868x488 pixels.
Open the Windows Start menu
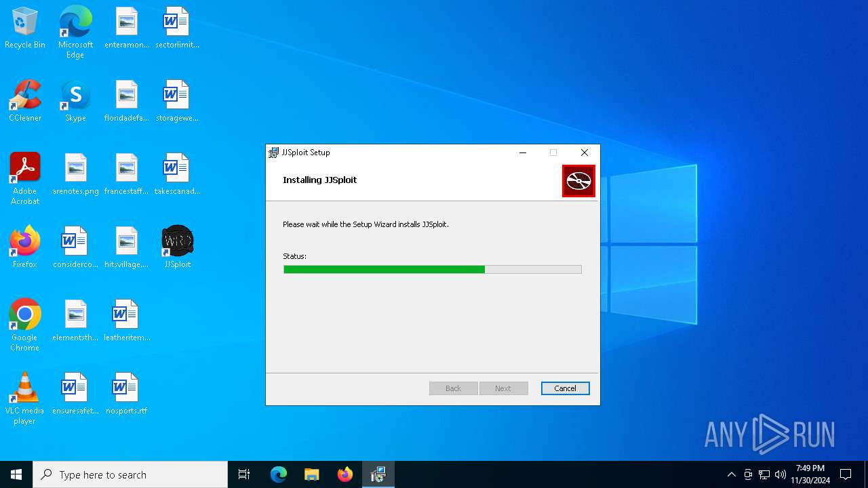(x=16, y=474)
